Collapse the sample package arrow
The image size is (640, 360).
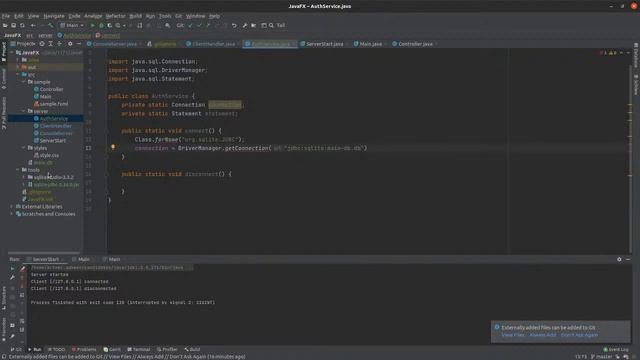[x=24, y=82]
